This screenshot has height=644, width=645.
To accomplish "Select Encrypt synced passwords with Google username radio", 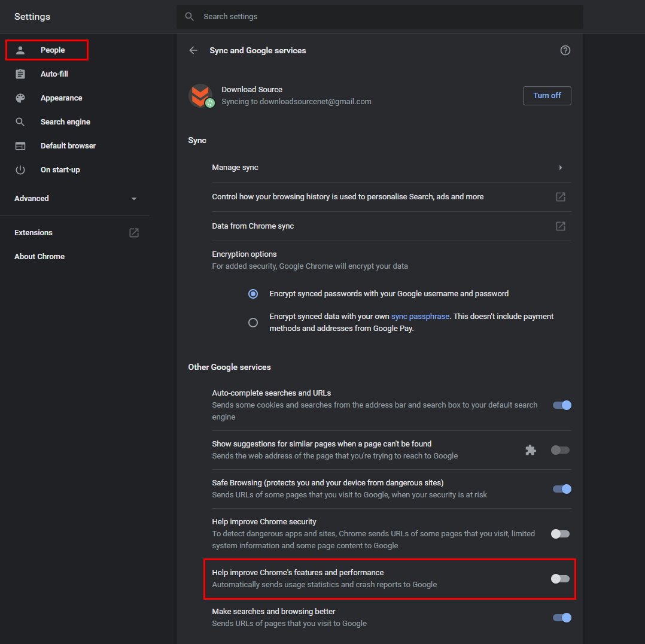I will coord(253,294).
